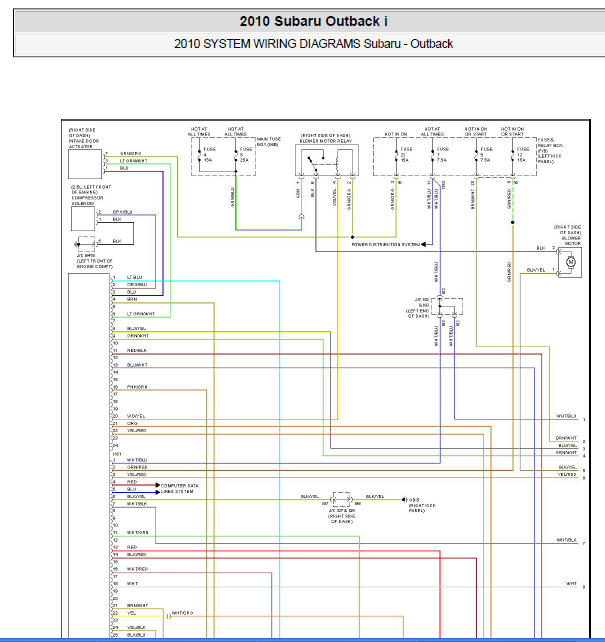Click the compressor solenoid component box
This screenshot has height=642, width=605.
pos(83,219)
